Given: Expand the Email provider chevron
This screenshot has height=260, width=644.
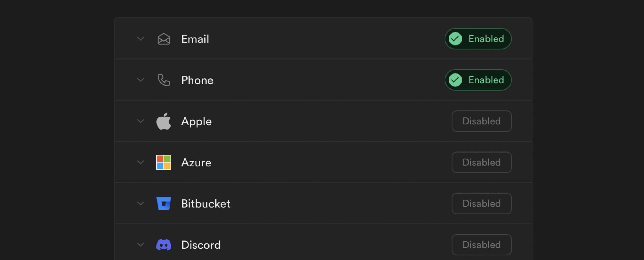Looking at the screenshot, I should [x=141, y=39].
